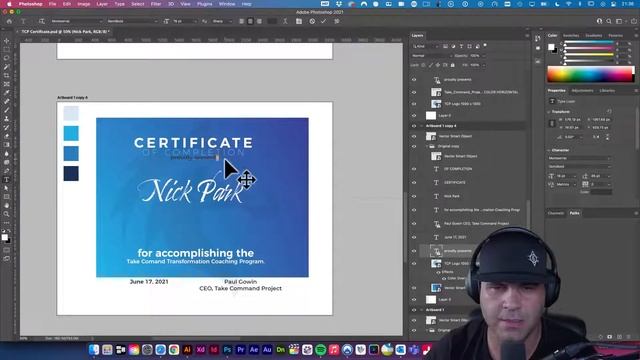Open the anti-aliasing dropdown in options bar
640x360 pixels.
222,21
